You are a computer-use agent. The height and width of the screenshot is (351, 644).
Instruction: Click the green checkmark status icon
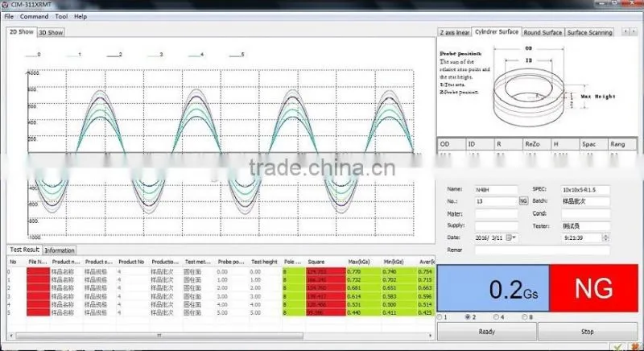tap(617, 347)
